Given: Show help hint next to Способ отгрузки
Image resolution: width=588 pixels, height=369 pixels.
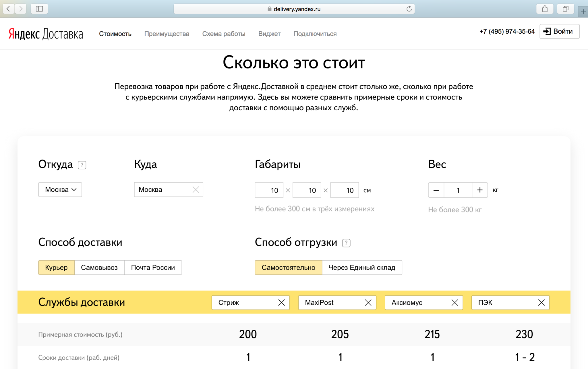Looking at the screenshot, I should click(346, 243).
